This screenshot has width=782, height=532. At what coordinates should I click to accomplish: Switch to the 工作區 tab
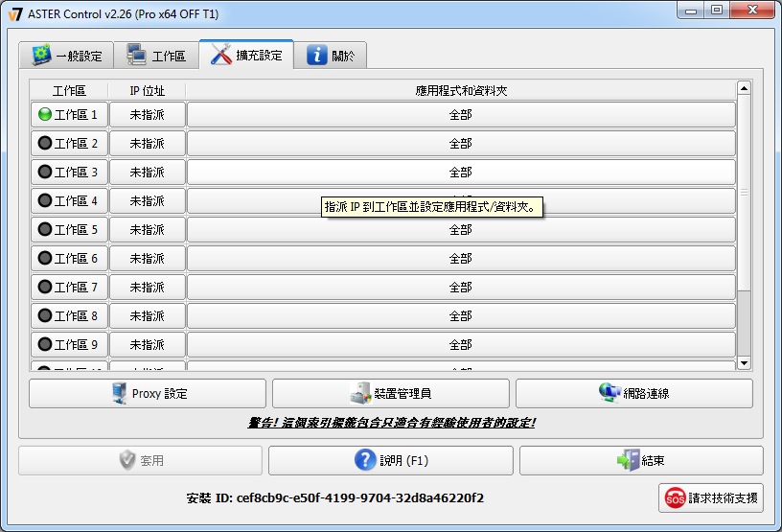(x=156, y=55)
